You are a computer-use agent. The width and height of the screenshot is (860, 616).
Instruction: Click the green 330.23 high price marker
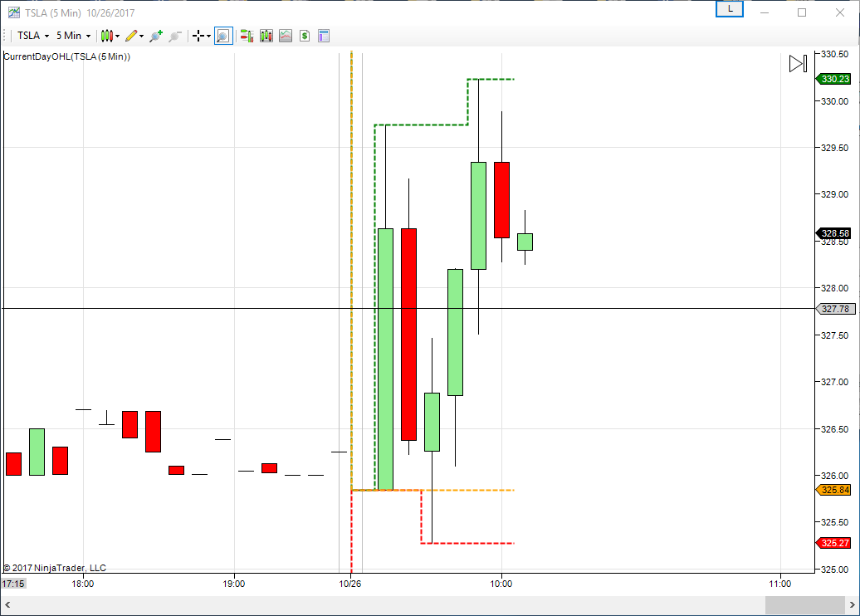point(833,79)
